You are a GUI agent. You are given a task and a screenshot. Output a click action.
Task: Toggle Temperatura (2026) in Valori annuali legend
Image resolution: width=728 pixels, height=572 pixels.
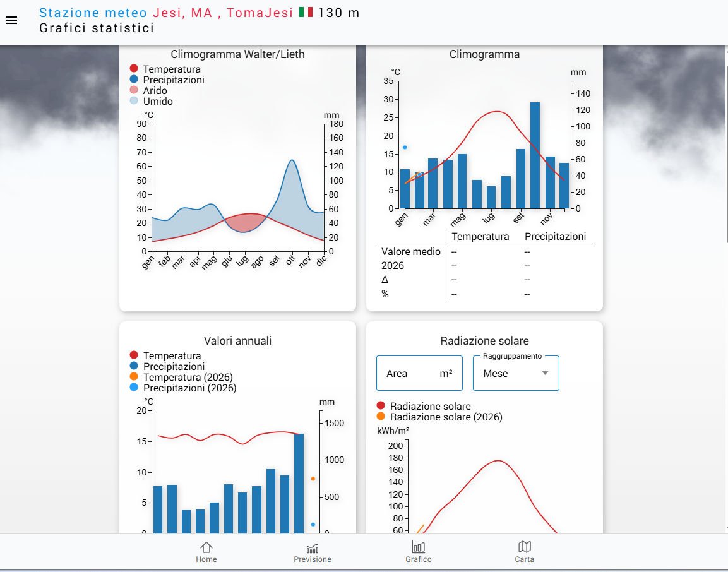pos(188,378)
